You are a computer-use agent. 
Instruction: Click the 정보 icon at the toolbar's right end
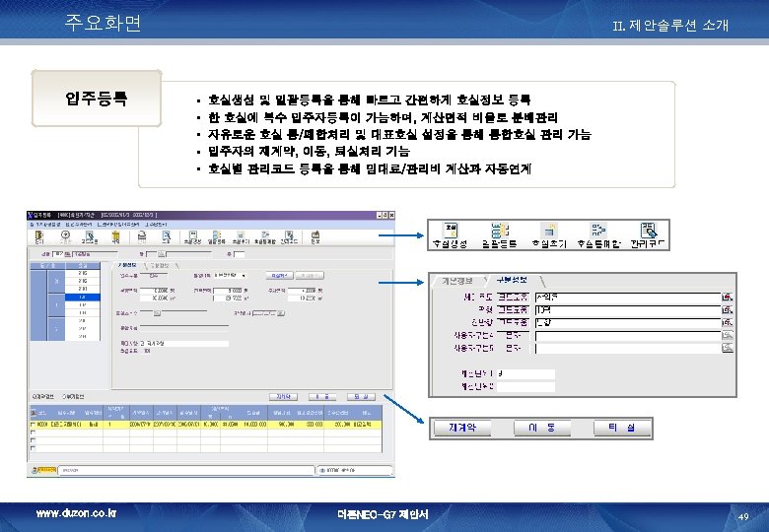coord(315,236)
